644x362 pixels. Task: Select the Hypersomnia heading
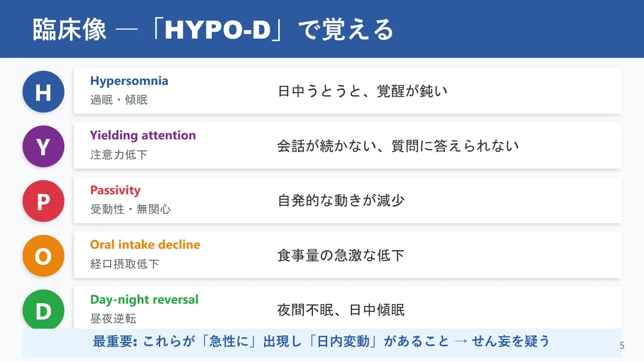[129, 81]
